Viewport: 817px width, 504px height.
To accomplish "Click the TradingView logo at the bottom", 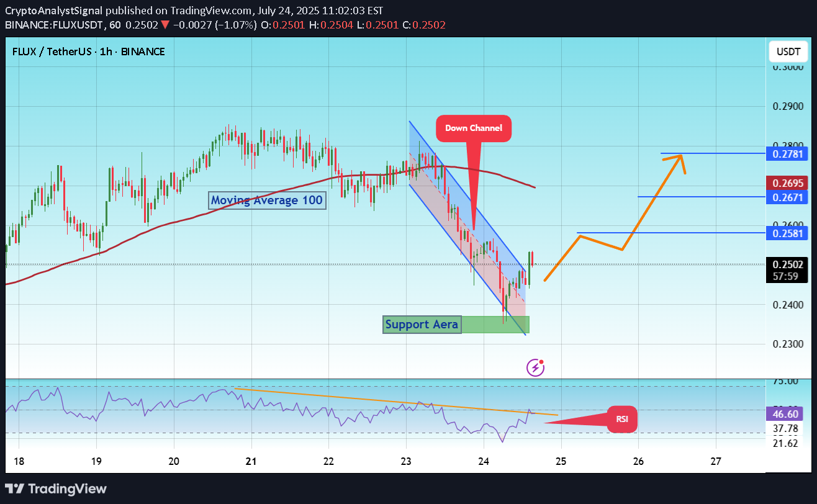I will pyautogui.click(x=56, y=488).
